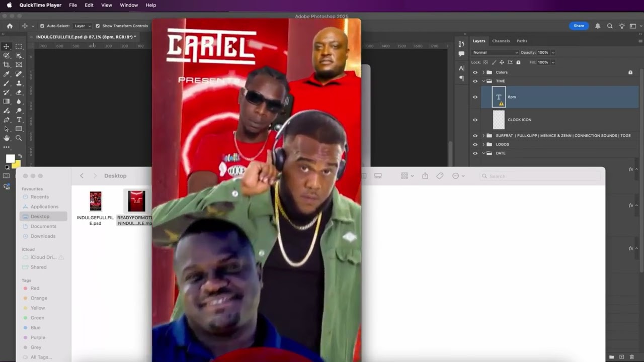Select the Brush tool
Screen dimensions: 644x362
pos(7,83)
